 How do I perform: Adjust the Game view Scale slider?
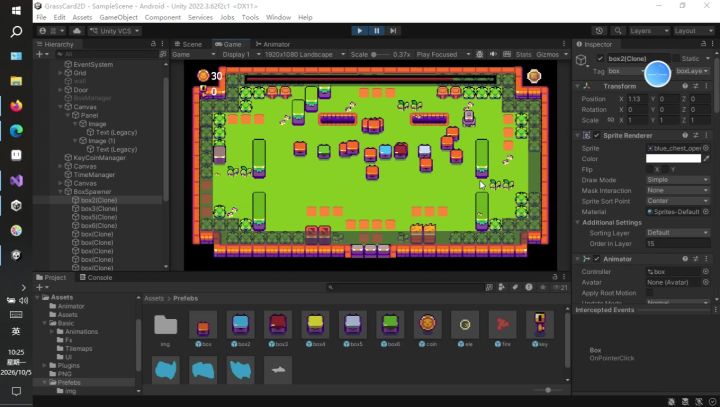pos(380,54)
